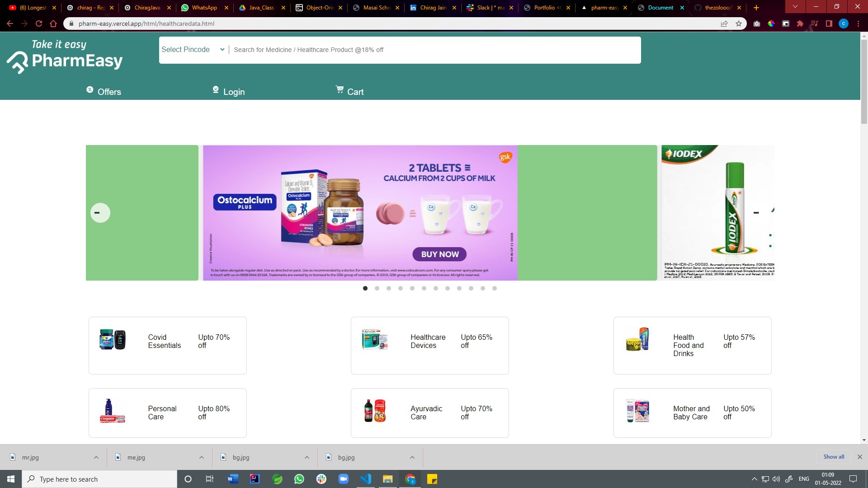Select the third carousel dot
868x488 pixels.
pyautogui.click(x=389, y=288)
